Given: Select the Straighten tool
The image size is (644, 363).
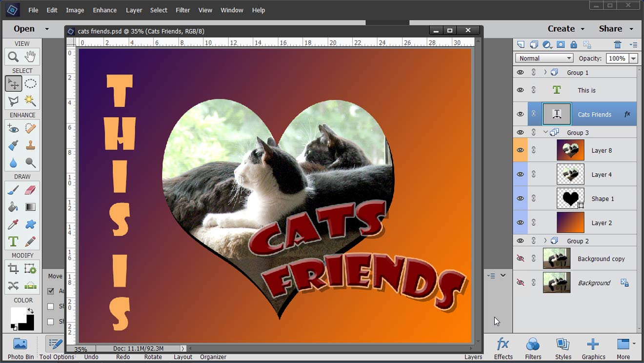Looking at the screenshot, I should pos(30,286).
